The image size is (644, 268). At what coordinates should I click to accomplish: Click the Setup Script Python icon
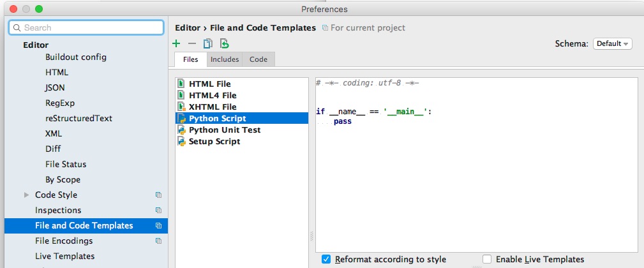click(x=182, y=142)
